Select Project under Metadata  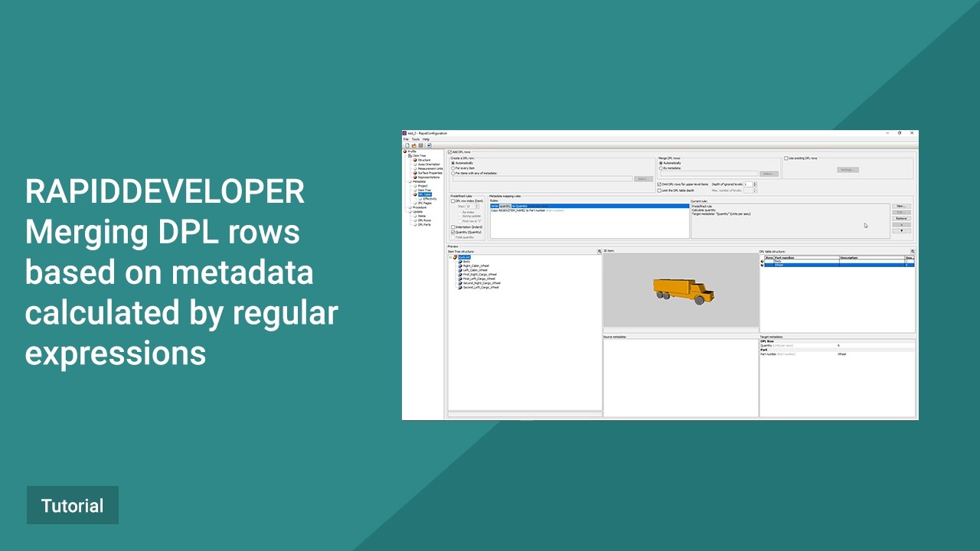(x=423, y=186)
